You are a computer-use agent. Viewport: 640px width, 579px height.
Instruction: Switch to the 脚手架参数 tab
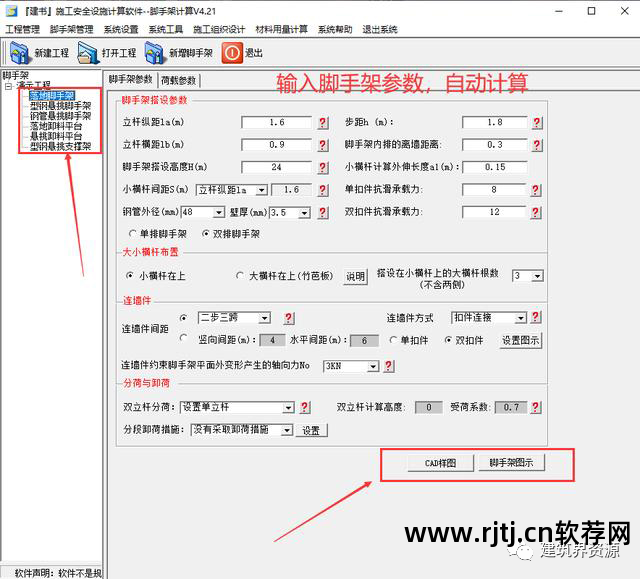click(x=130, y=79)
